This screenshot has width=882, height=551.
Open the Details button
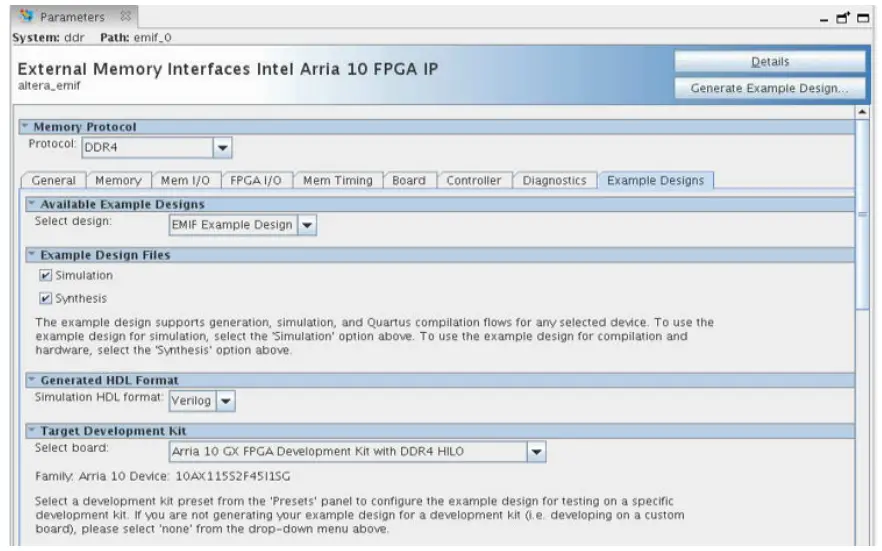pyautogui.click(x=770, y=62)
